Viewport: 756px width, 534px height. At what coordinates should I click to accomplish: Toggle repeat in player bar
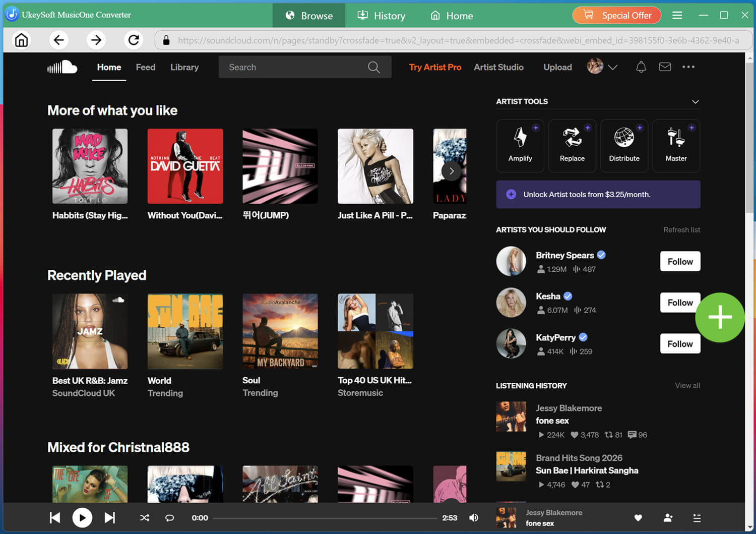pyautogui.click(x=170, y=518)
